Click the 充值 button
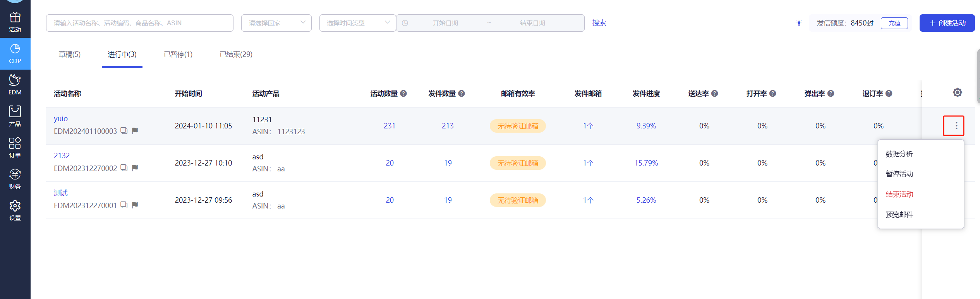 (x=894, y=23)
